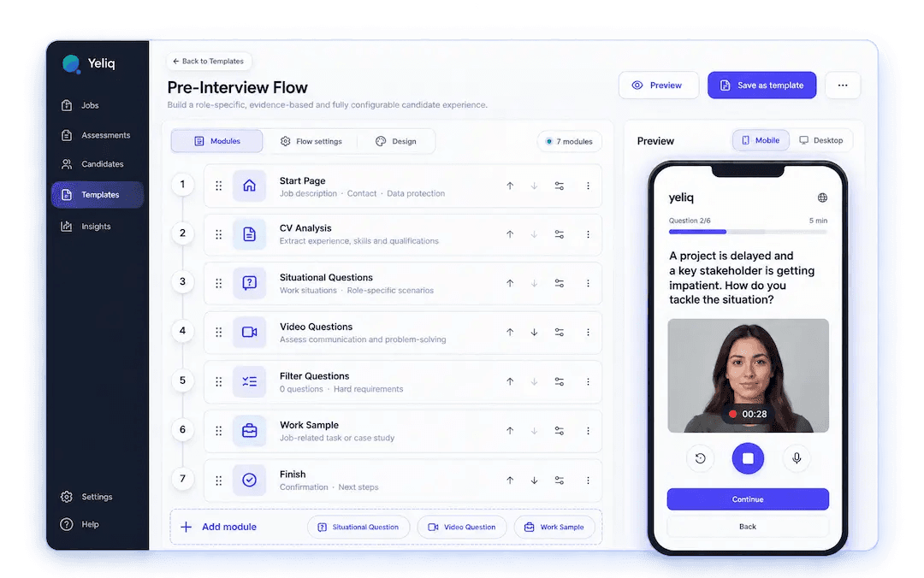Open the three-dot more options menu in header
This screenshot has width=924, height=578.
(843, 86)
